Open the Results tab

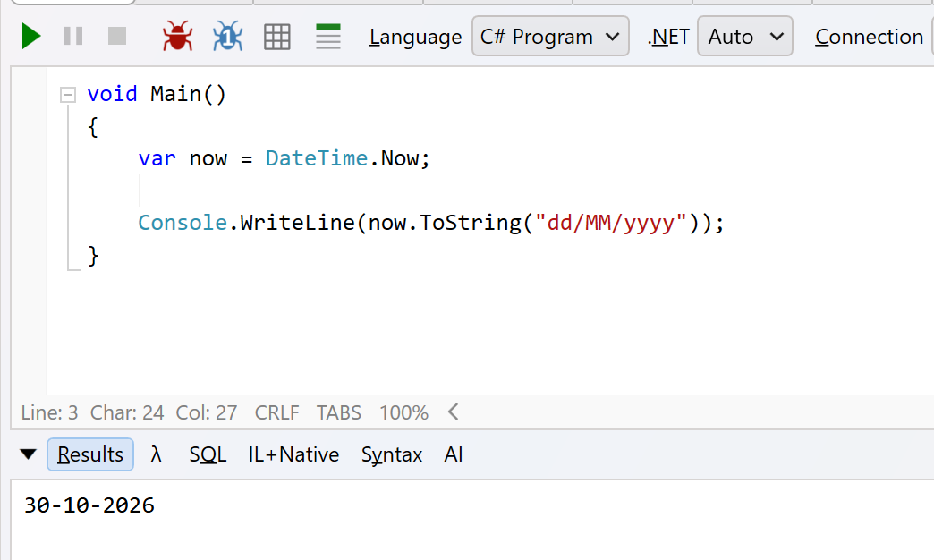coord(90,454)
